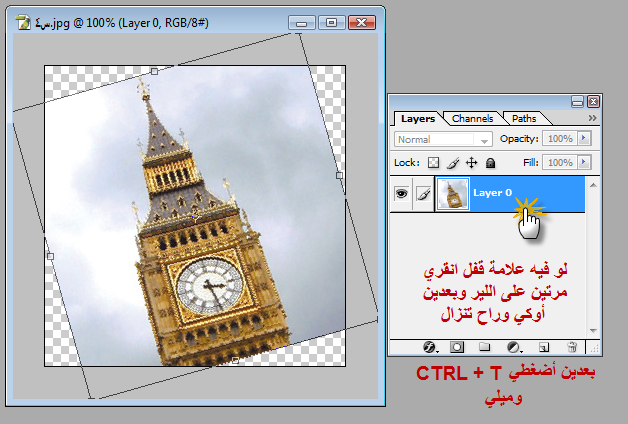The width and height of the screenshot is (628, 424).
Task: Create a new layer
Action: click(542, 347)
